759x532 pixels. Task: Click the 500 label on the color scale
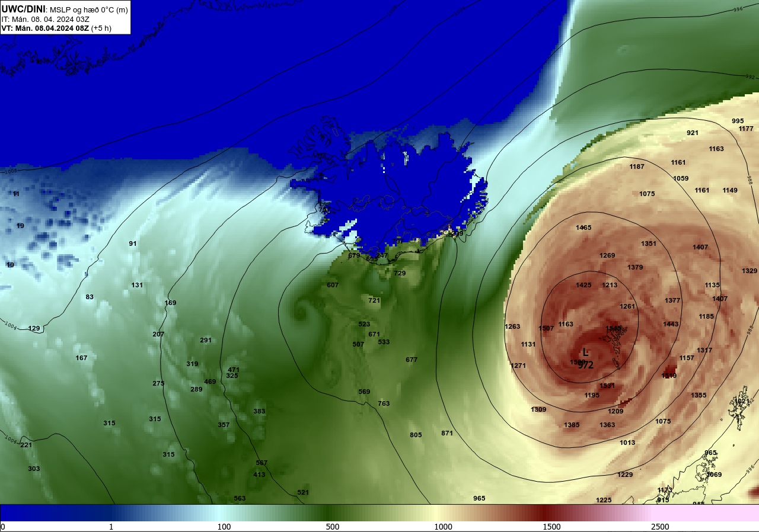pyautogui.click(x=333, y=527)
